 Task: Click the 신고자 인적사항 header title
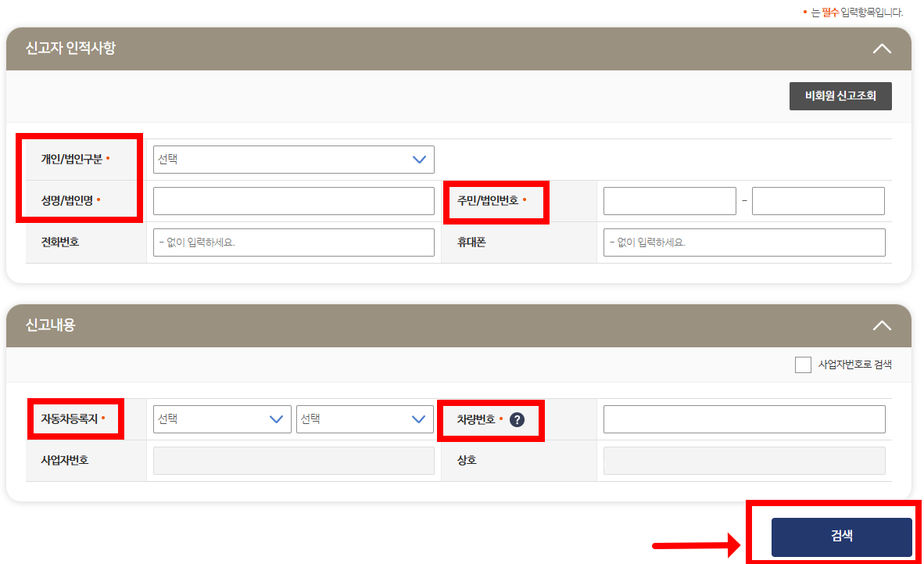pyautogui.click(x=70, y=48)
